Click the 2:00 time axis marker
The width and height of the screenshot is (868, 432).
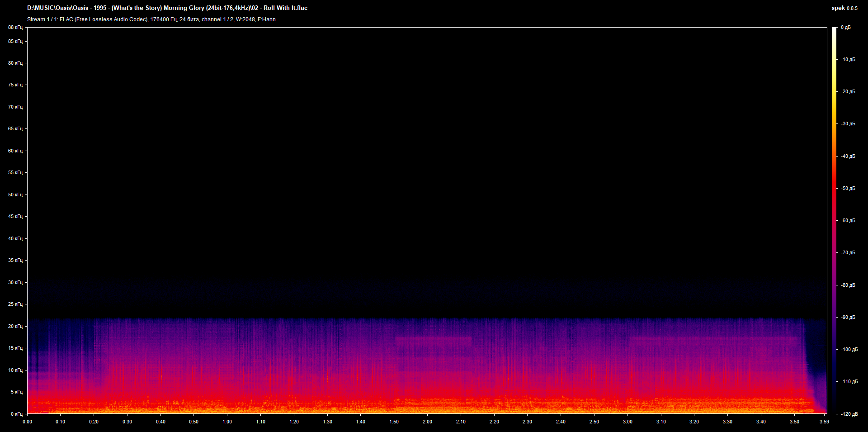(x=427, y=422)
